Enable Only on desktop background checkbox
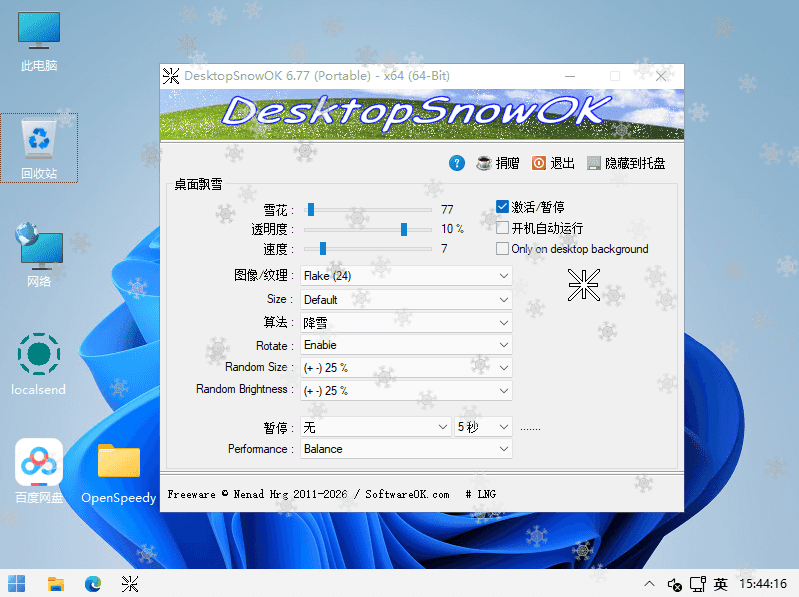Screen dimensions: 799x597 502,249
